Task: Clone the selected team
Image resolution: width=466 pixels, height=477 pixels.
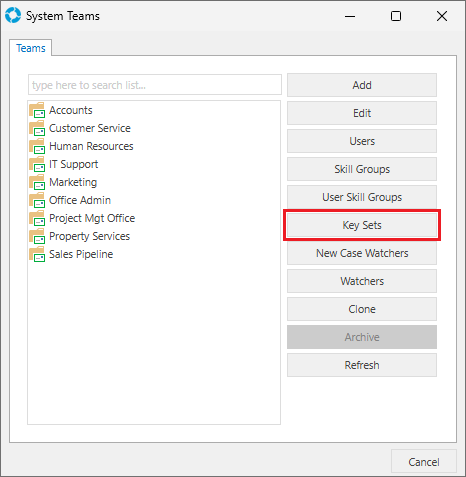Action: click(x=362, y=309)
